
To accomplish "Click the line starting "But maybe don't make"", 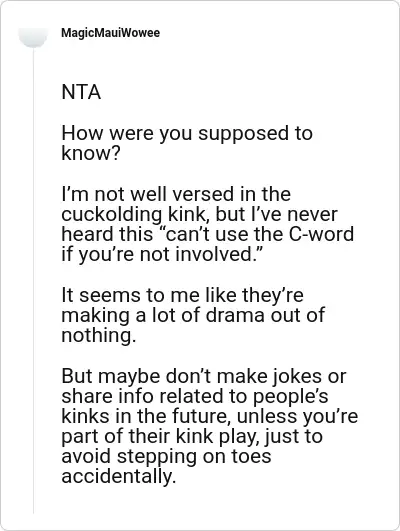I will click(204, 376).
